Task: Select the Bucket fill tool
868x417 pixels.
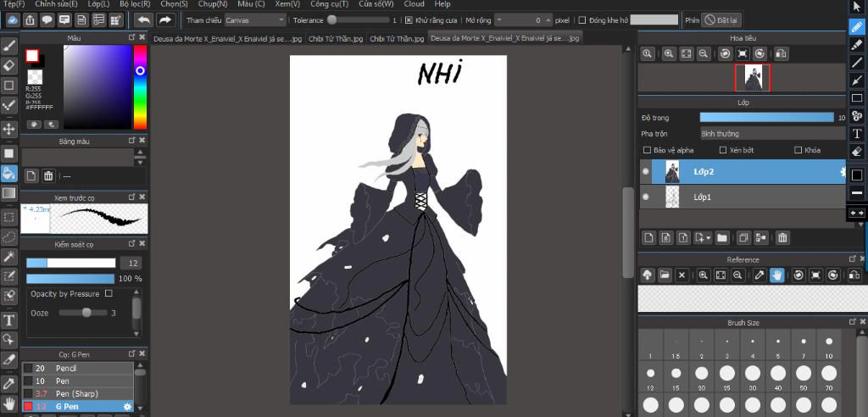Action: tap(9, 173)
